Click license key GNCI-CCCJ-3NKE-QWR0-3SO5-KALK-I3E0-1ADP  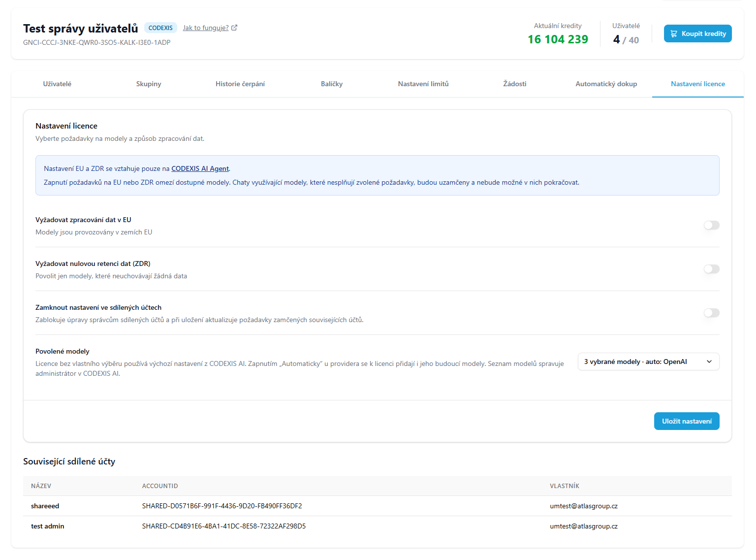[x=97, y=42]
